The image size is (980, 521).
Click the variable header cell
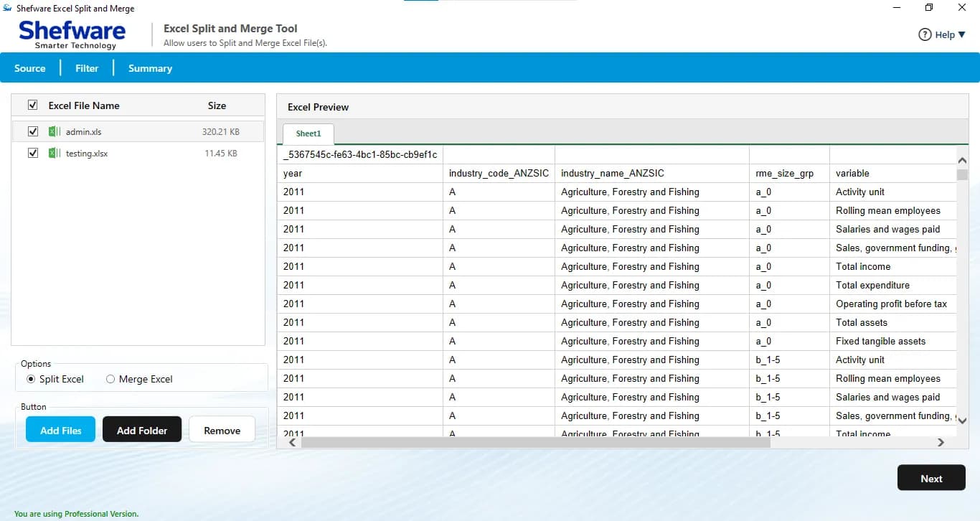(892, 173)
